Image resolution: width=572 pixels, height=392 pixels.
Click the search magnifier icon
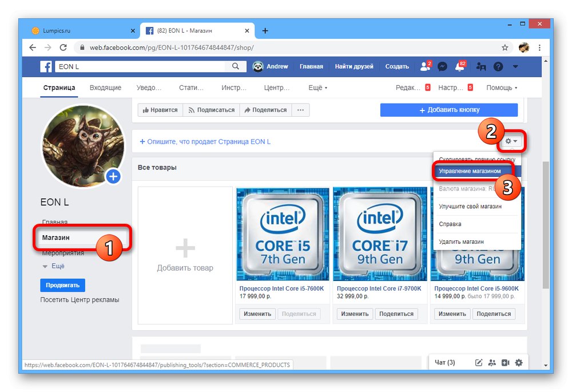(236, 66)
